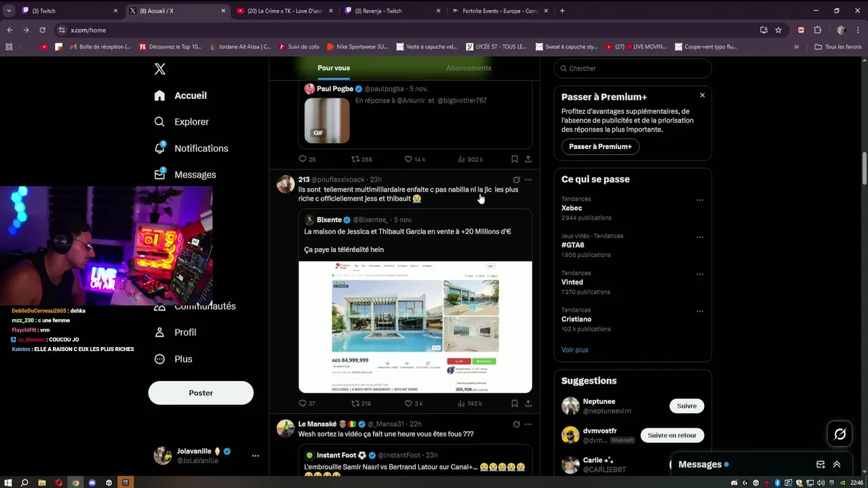Open the browser extensions menu
The image size is (868, 488).
(817, 30)
